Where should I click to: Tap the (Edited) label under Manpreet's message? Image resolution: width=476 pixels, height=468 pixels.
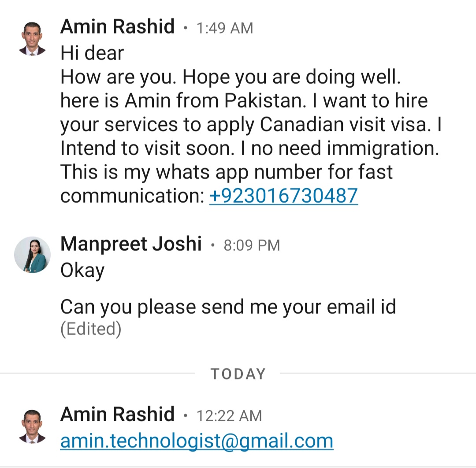point(91,329)
